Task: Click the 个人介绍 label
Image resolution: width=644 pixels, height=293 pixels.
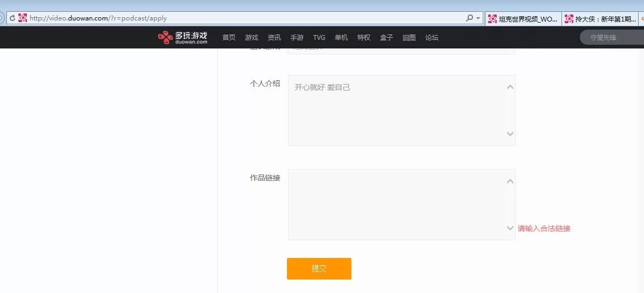Action: (265, 83)
